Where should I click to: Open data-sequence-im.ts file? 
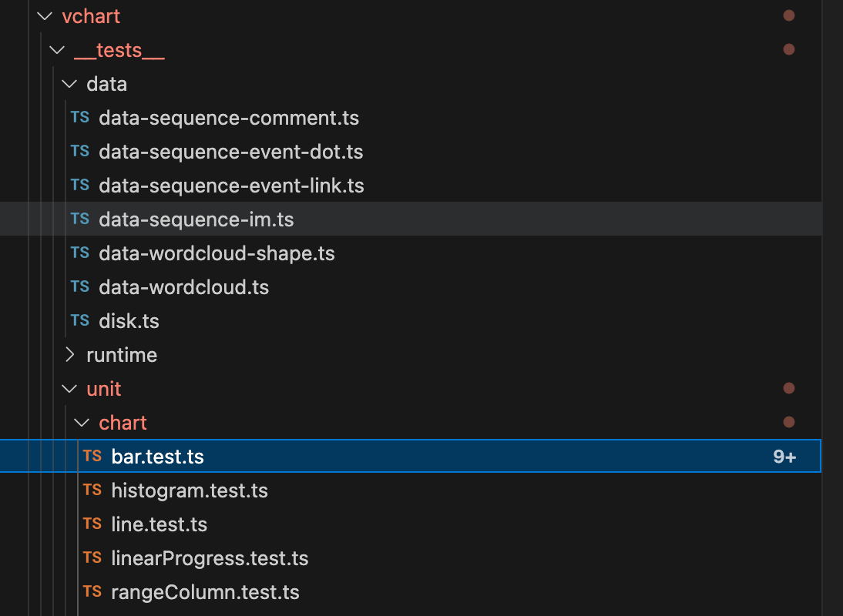click(411, 219)
